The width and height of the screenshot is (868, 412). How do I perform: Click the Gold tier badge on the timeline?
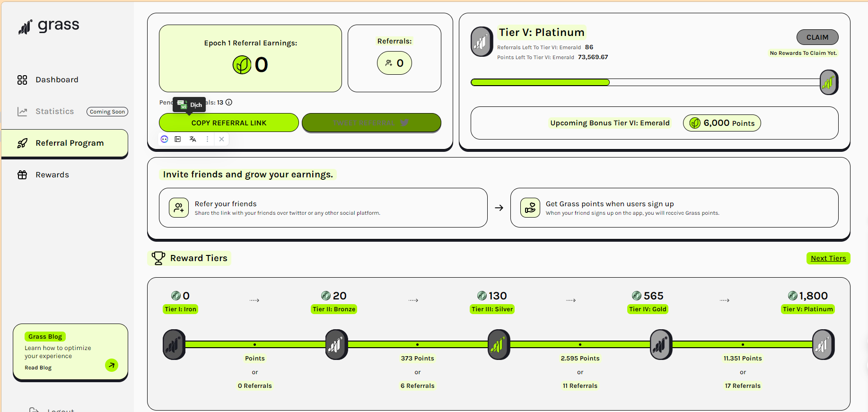pos(661,345)
